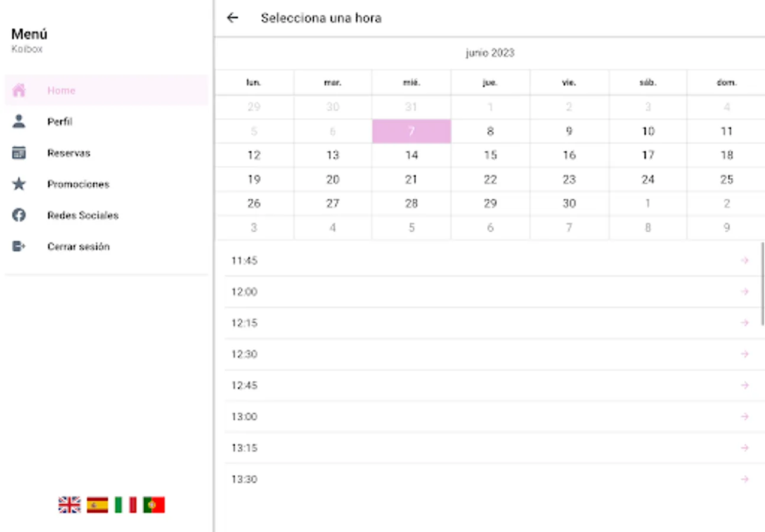
Task: Select June 23 in the calendar
Action: point(569,179)
